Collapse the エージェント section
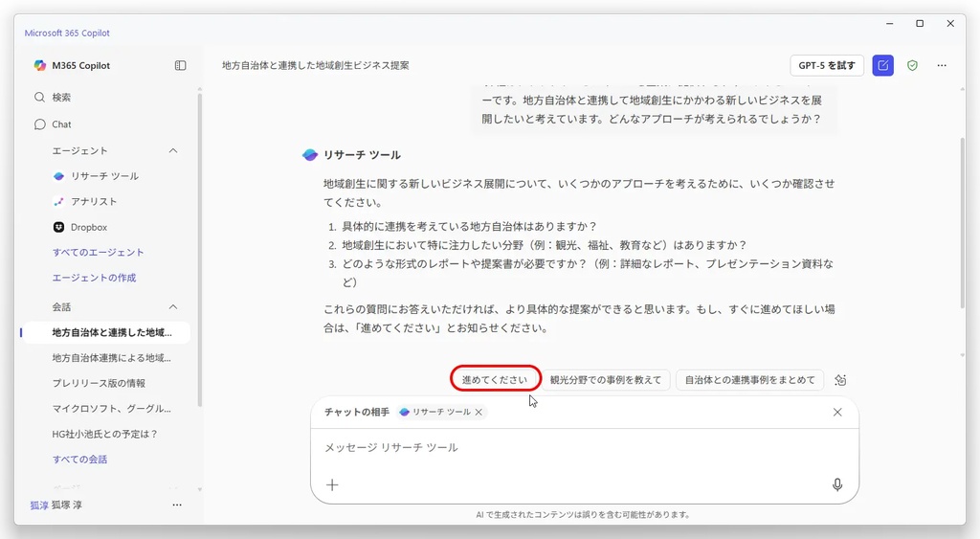Viewport: 980px width, 539px height. pyautogui.click(x=173, y=150)
